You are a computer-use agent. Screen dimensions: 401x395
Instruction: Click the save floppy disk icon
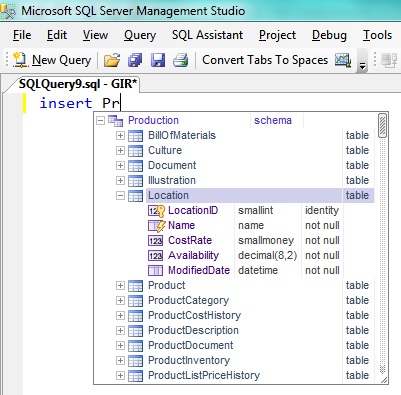(158, 60)
